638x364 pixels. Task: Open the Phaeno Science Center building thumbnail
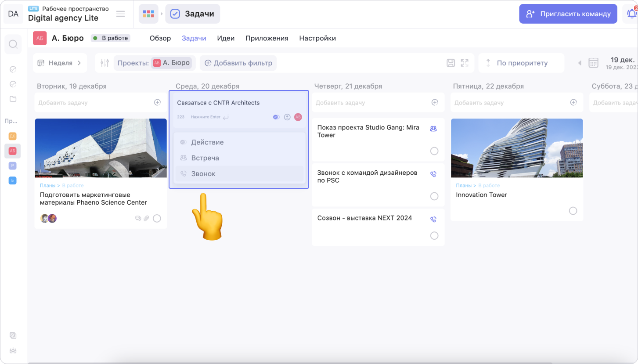click(x=101, y=148)
